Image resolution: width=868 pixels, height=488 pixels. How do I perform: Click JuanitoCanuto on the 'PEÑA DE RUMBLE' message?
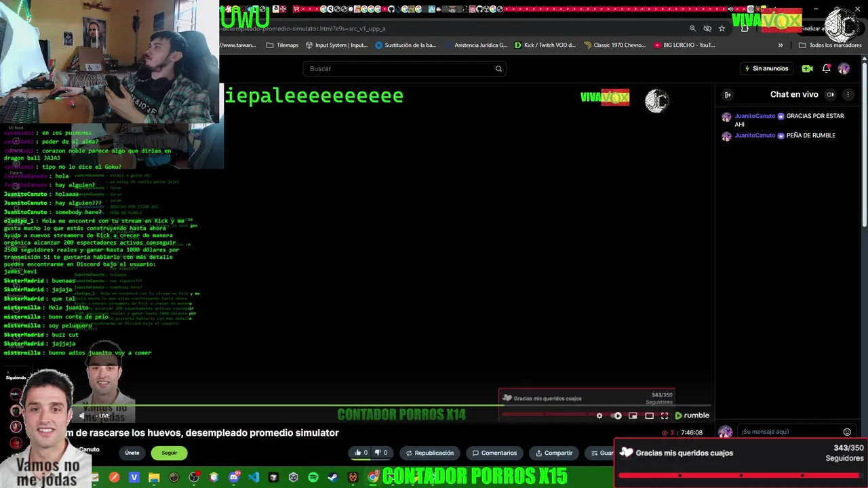coord(755,136)
